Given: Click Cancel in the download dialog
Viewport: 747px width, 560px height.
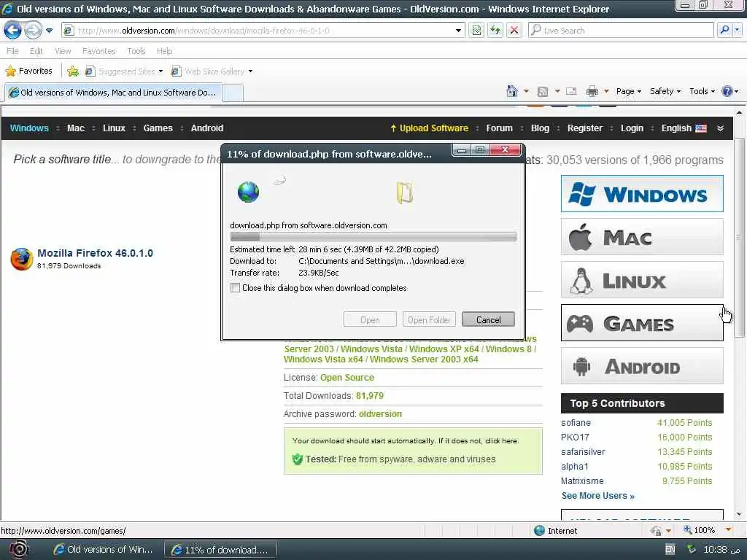Looking at the screenshot, I should [x=488, y=319].
